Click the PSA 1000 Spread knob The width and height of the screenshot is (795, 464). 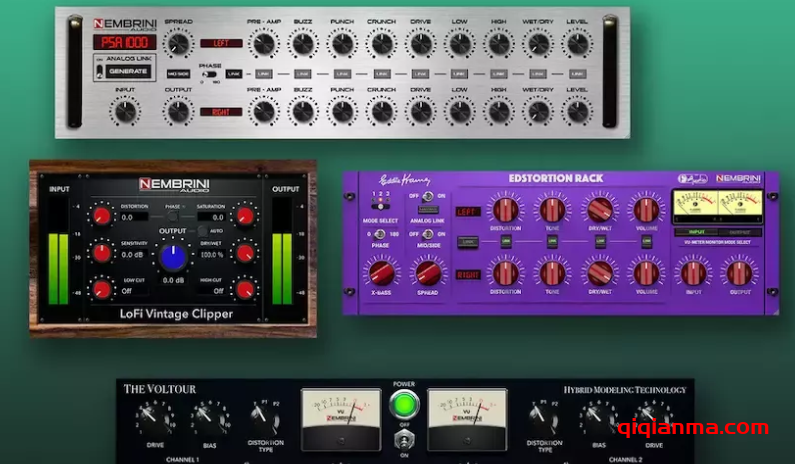178,44
